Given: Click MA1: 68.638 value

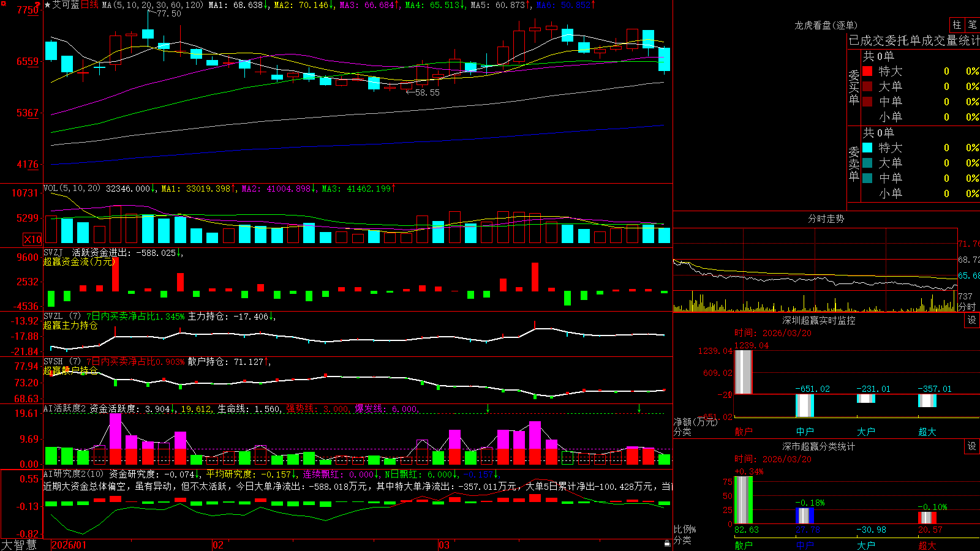Looking at the screenshot, I should 238,5.
